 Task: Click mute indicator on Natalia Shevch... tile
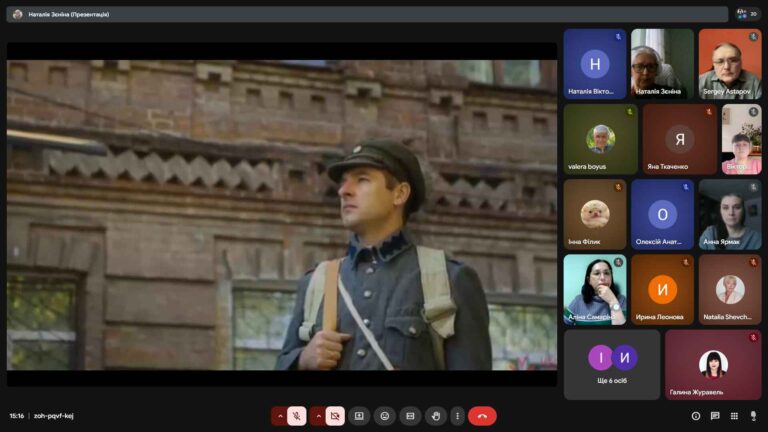[753, 263]
